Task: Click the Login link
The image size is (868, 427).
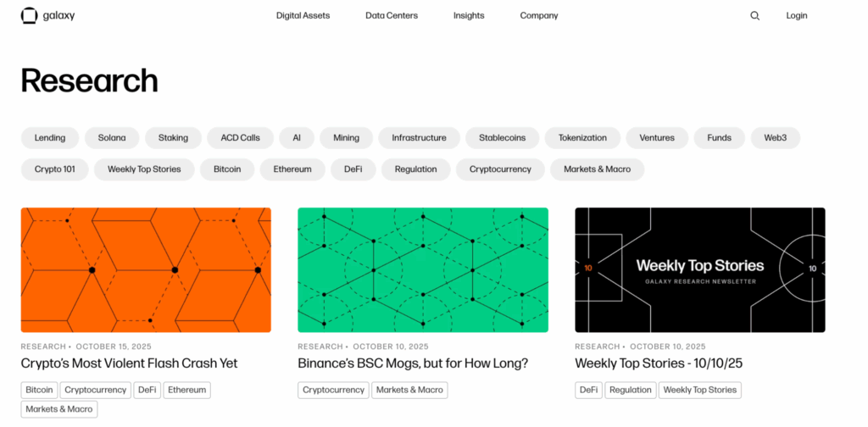Action: pyautogui.click(x=797, y=15)
